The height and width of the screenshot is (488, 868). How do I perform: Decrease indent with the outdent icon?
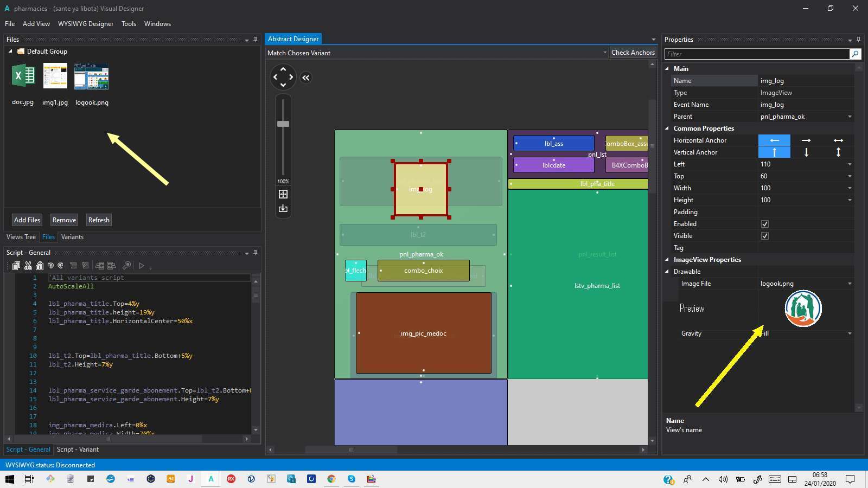tap(100, 266)
